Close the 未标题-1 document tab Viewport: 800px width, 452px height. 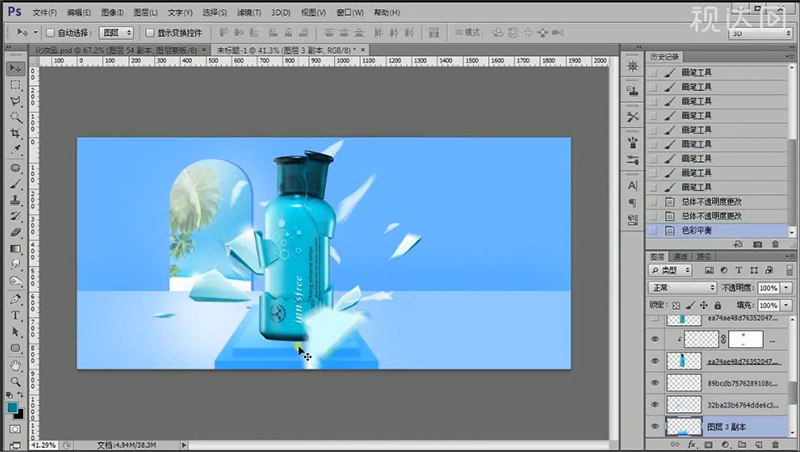pyautogui.click(x=363, y=50)
